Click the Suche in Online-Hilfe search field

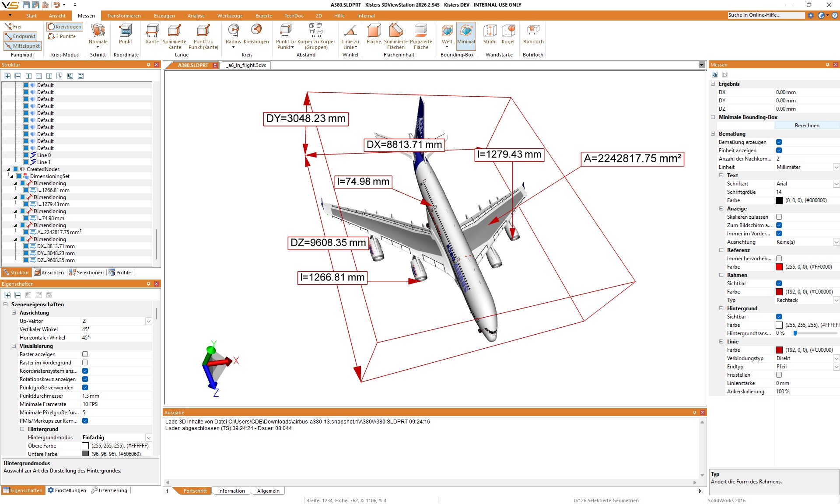coord(766,15)
